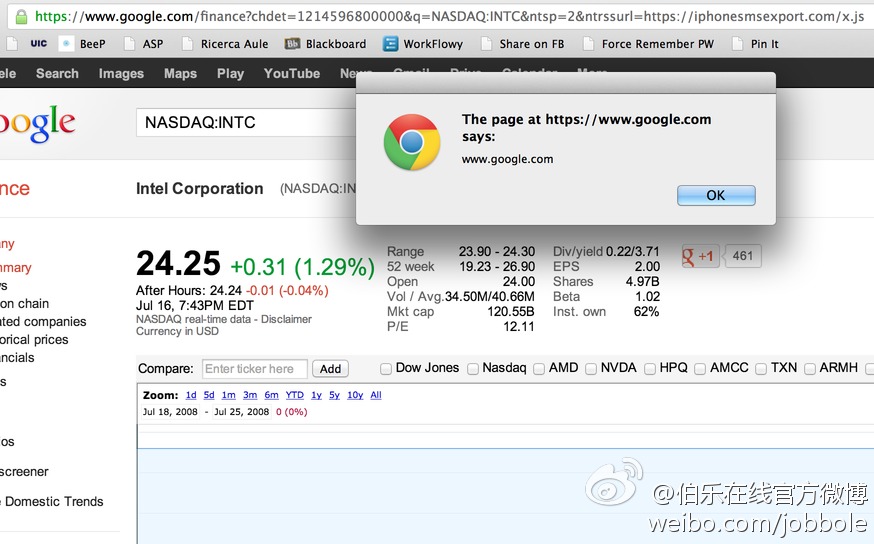Click the chart date Jul 18, 2008
Image resolution: width=874 pixels, height=544 pixels.
click(170, 412)
